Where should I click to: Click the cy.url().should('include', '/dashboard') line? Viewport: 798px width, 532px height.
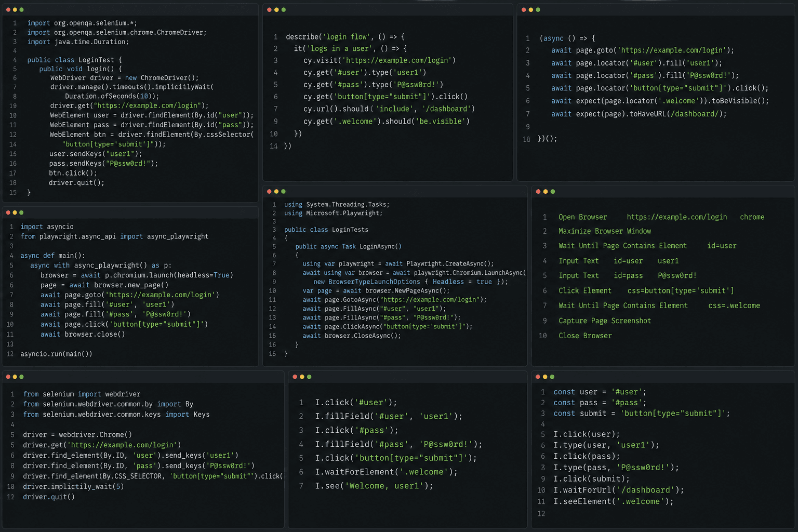pos(389,109)
